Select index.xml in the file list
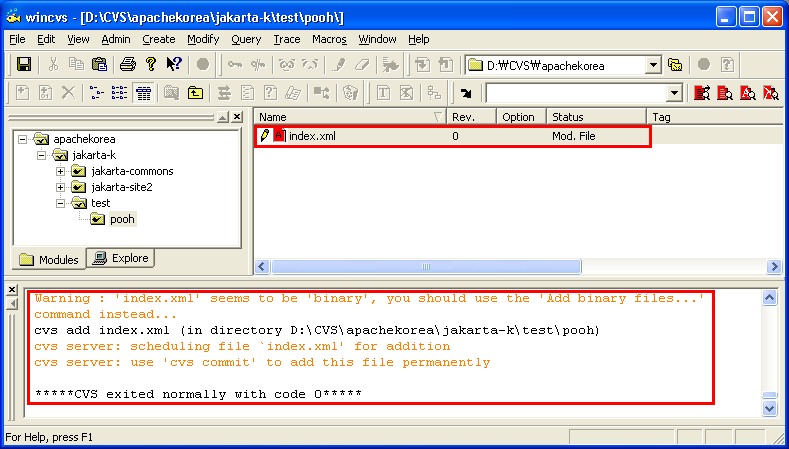Image resolution: width=789 pixels, height=449 pixels. 311,136
